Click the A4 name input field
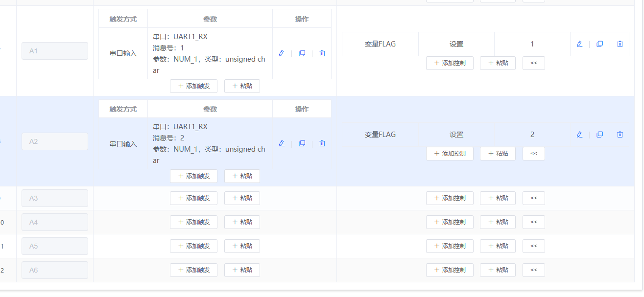Viewport: 644px width, 297px height. click(x=54, y=222)
